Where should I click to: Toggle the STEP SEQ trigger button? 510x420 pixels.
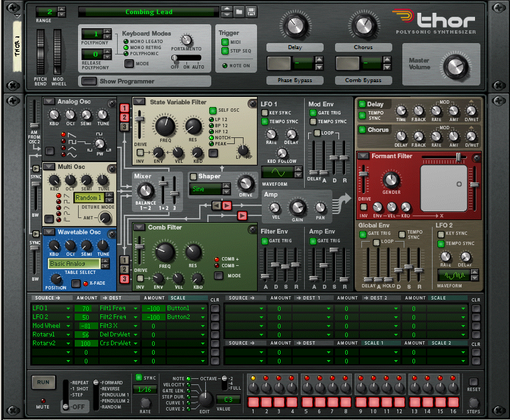coord(225,50)
